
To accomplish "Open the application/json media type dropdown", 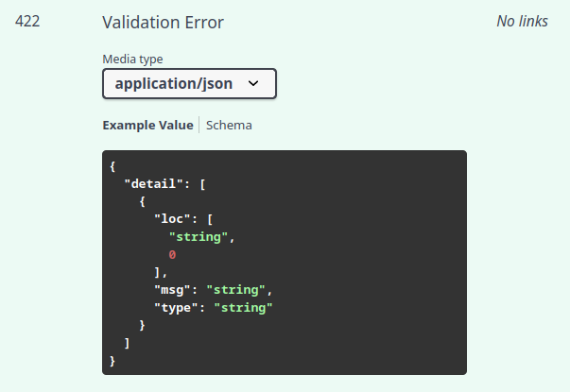I will (x=188, y=83).
